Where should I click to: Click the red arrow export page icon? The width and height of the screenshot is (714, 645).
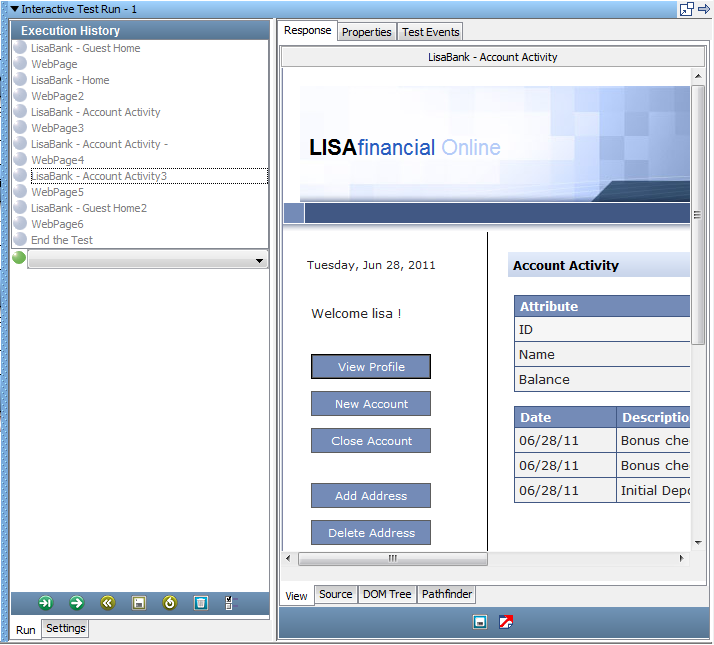click(x=506, y=622)
